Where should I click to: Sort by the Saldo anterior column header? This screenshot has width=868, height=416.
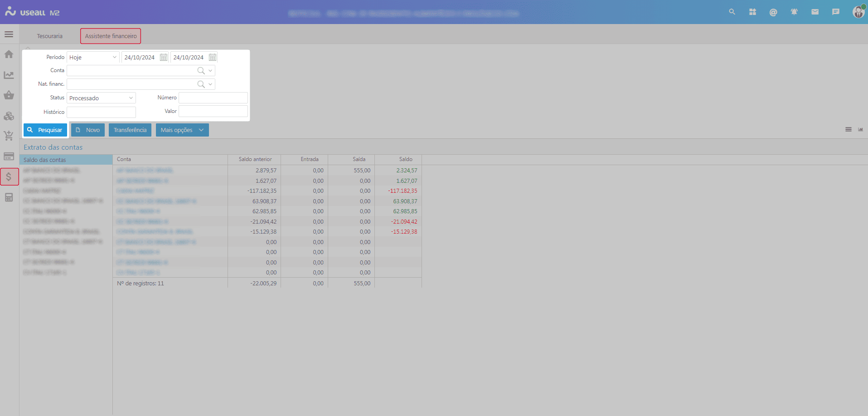click(x=255, y=159)
